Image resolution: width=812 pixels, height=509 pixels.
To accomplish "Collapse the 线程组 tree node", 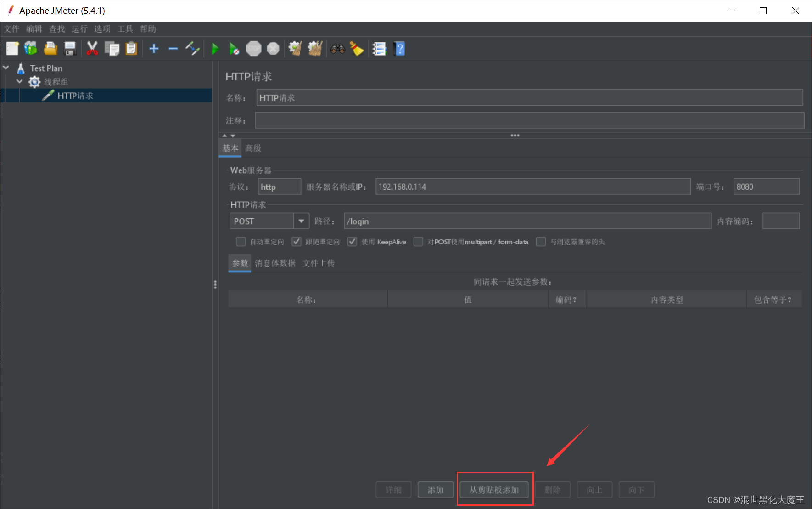I will pos(20,81).
